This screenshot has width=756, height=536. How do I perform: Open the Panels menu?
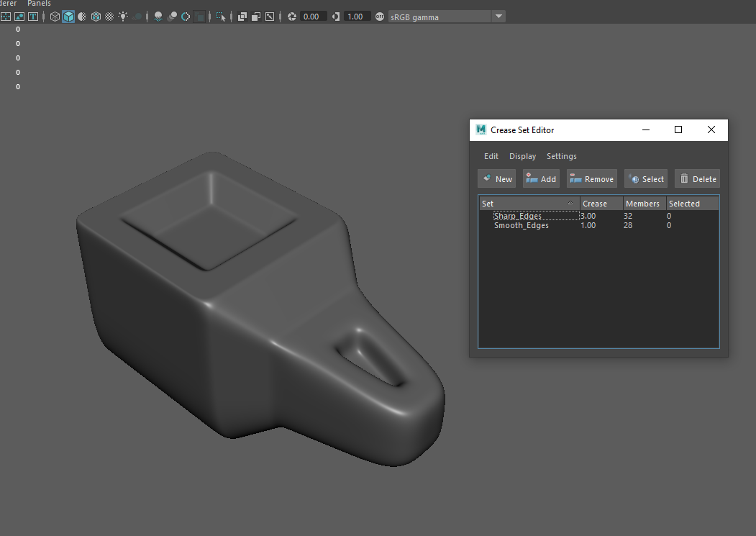tap(39, 4)
